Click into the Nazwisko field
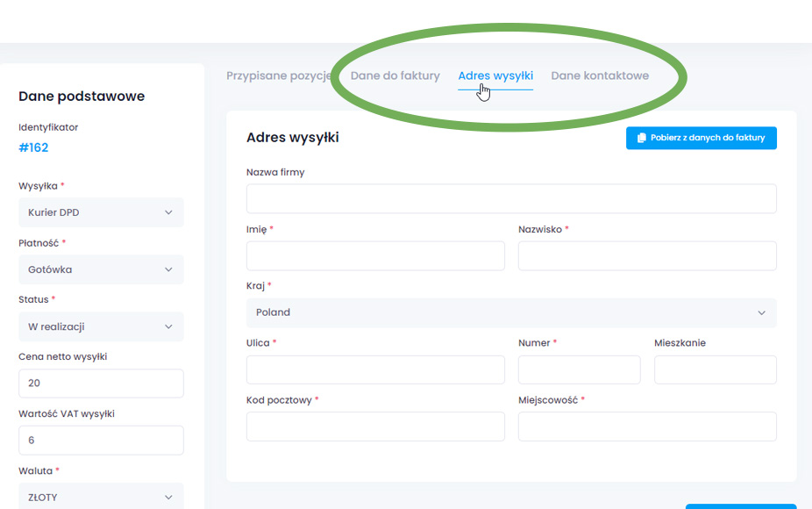The image size is (812, 509). [647, 255]
